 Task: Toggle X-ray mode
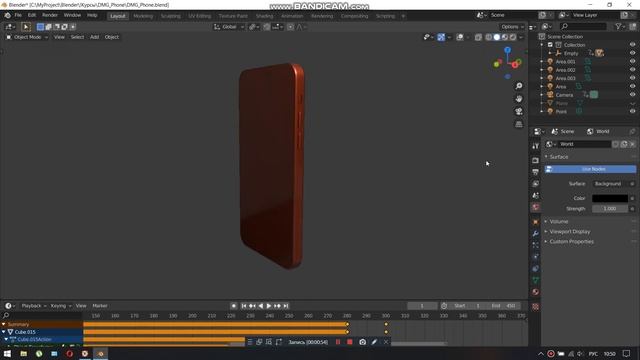tap(478, 37)
